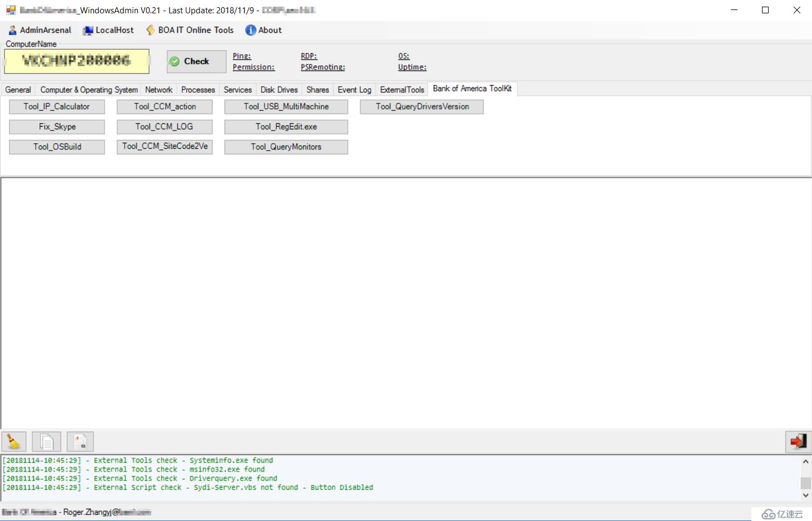Open the Network tab
Image resolution: width=812 pixels, height=521 pixels.
(x=159, y=89)
